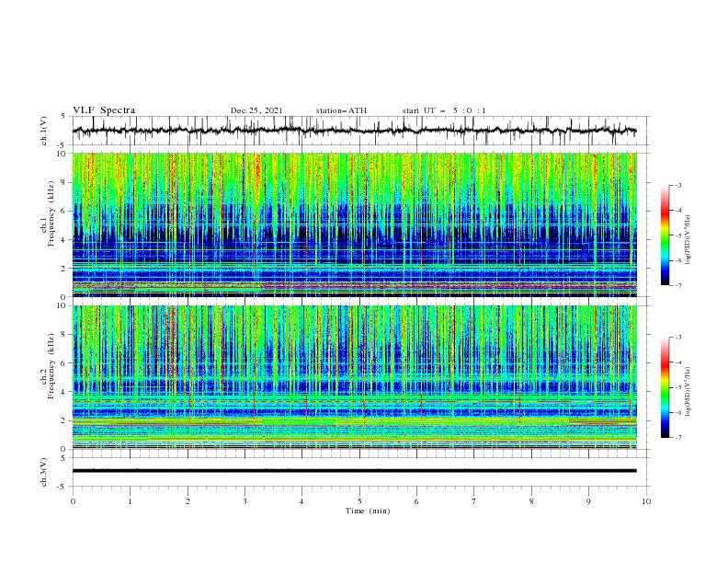Click time axis tick label "2"
Screen dimensions: 728x563
point(188,501)
